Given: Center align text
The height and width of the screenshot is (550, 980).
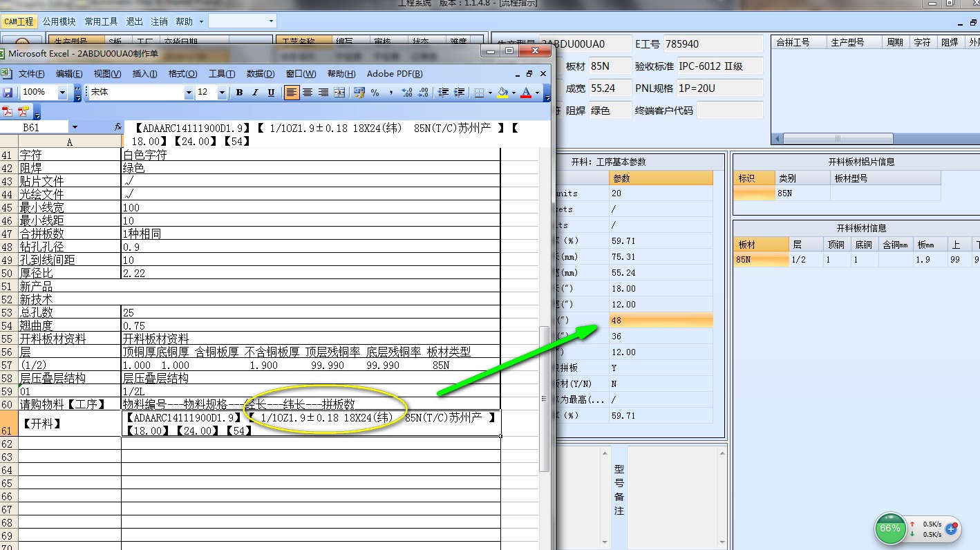Looking at the screenshot, I should click(308, 93).
